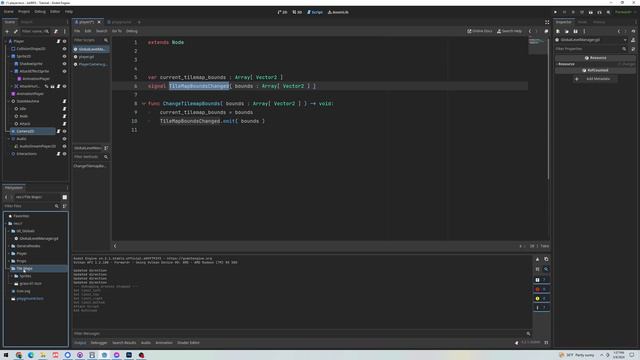
Task: Open the Script workspace
Action: (x=315, y=12)
